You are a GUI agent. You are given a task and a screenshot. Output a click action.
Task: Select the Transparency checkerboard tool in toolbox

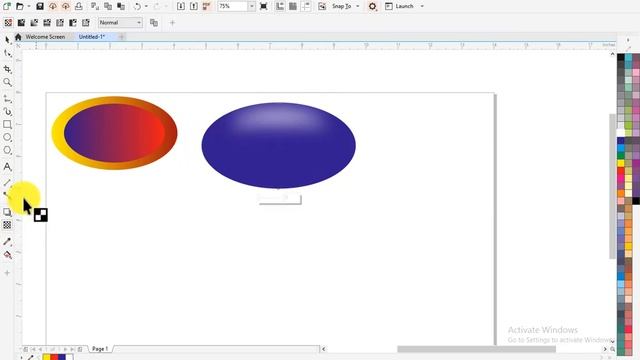7,225
